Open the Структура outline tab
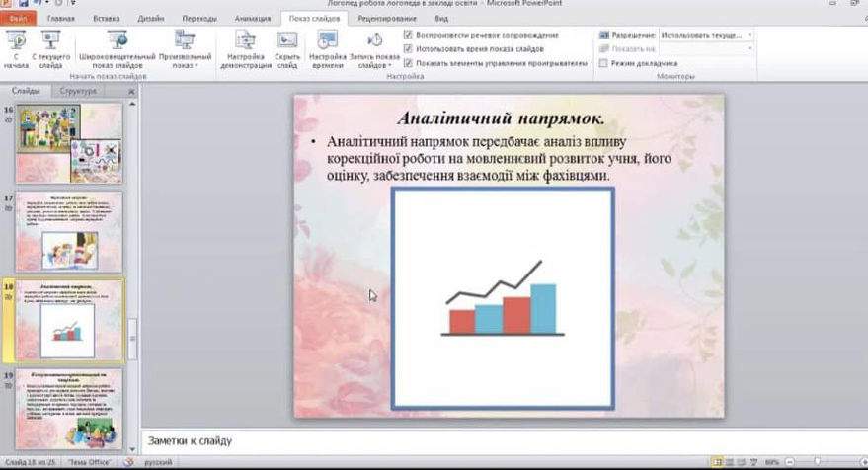This screenshot has height=470, width=868. click(x=77, y=91)
